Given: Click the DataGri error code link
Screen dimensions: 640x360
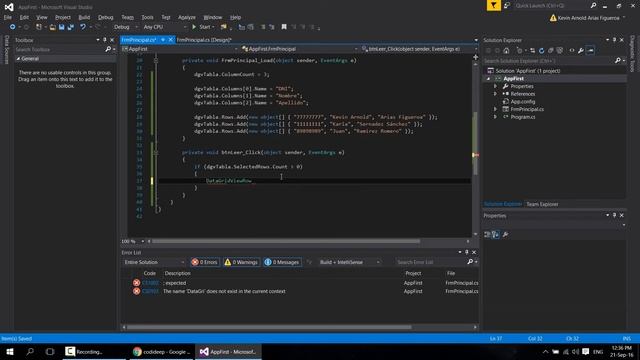Looking at the screenshot, I should point(150,291).
